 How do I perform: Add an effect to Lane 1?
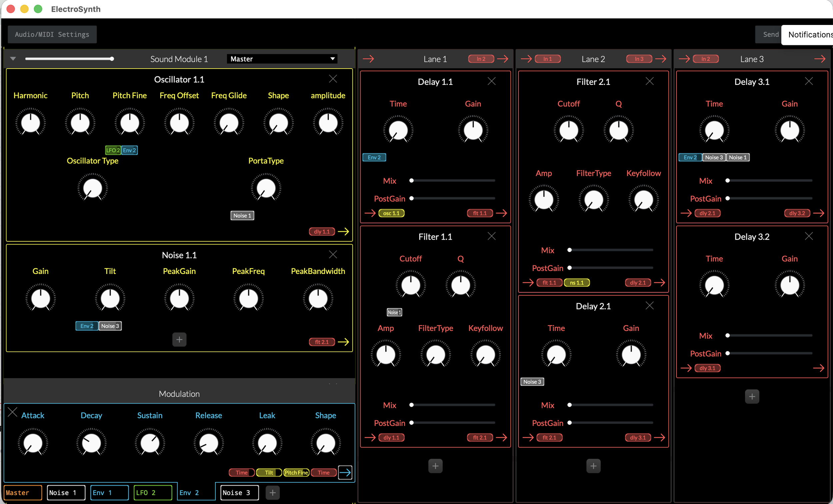[x=435, y=466]
